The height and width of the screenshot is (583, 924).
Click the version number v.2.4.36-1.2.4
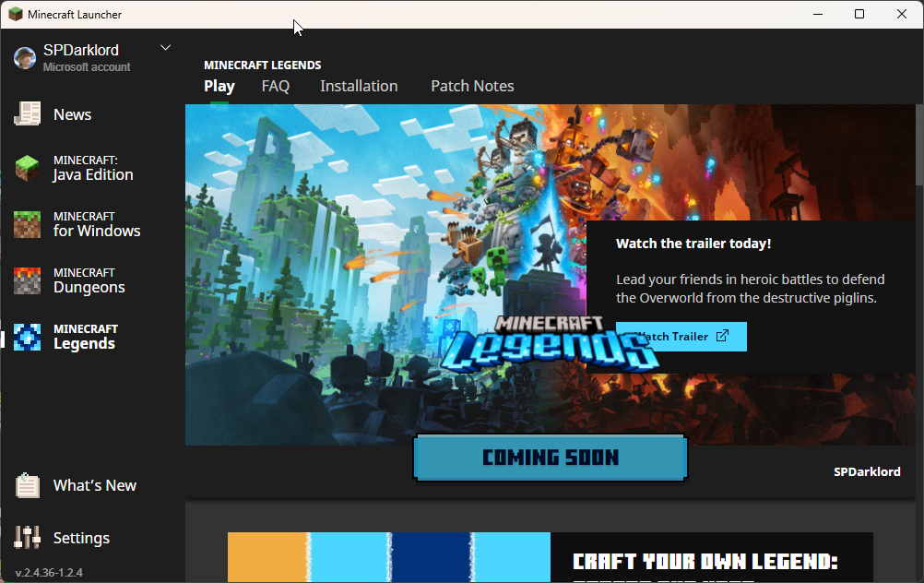49,572
